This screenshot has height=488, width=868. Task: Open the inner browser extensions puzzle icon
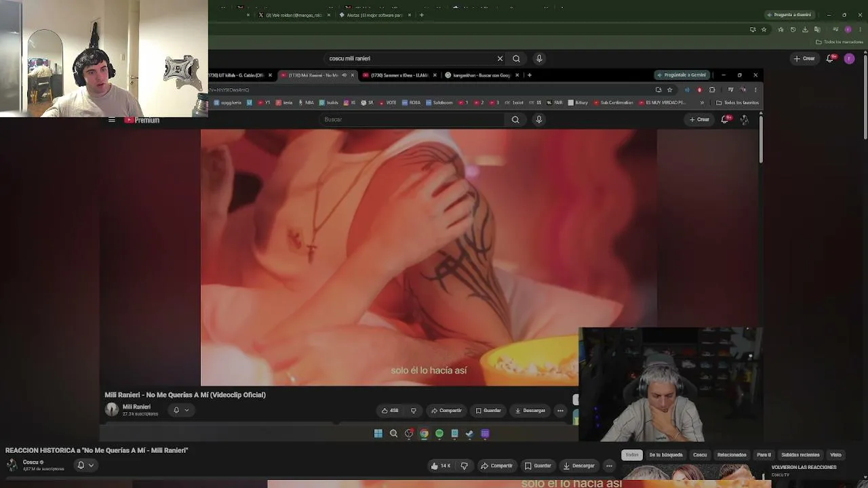pyautogui.click(x=712, y=89)
